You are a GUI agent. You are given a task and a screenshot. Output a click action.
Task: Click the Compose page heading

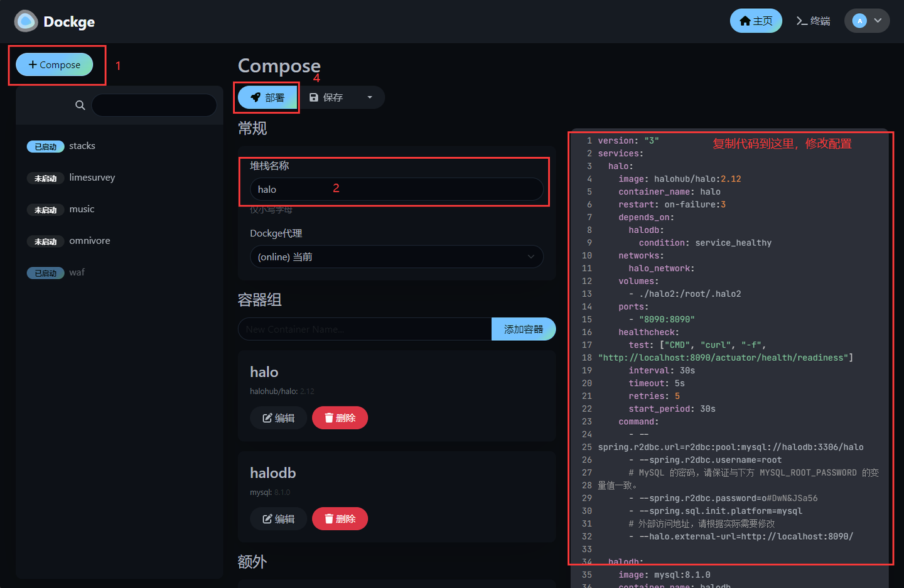(279, 65)
